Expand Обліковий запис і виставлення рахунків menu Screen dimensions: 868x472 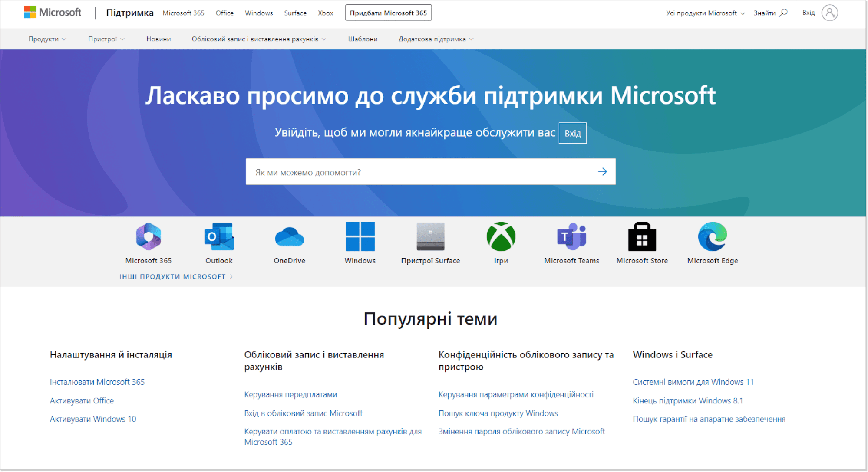259,39
